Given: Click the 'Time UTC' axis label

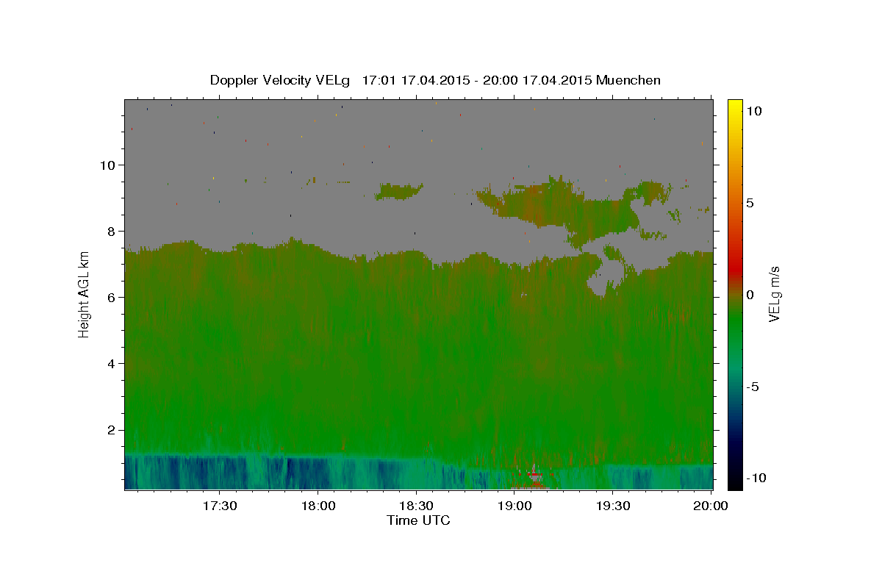Looking at the screenshot, I should point(418,520).
